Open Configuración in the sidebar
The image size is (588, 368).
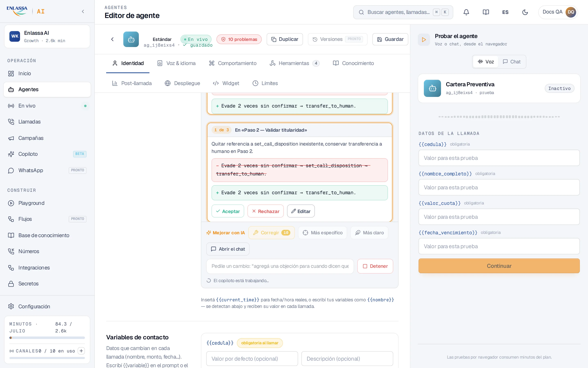click(47, 306)
